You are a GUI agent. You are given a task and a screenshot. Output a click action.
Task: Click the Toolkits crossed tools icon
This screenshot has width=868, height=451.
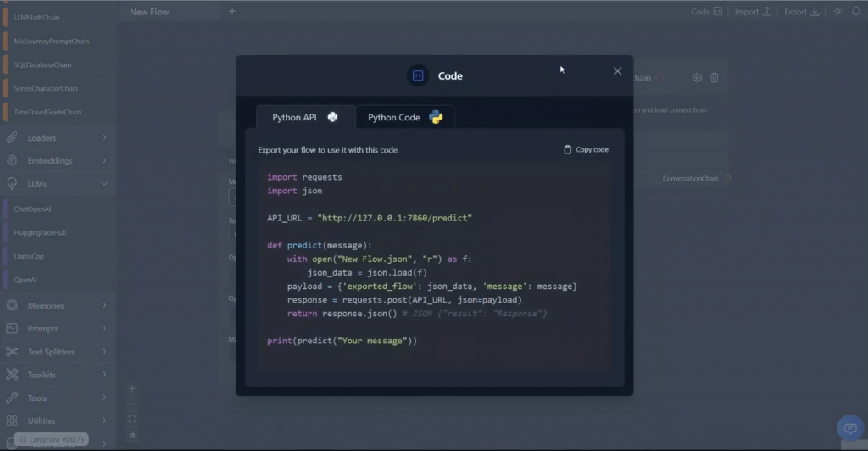click(x=12, y=375)
